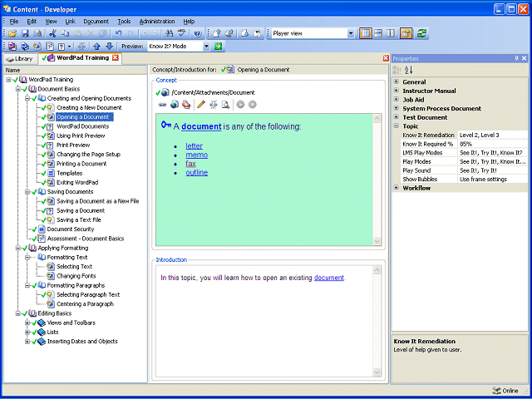
Task: Open the Administration menu
Action: [157, 22]
